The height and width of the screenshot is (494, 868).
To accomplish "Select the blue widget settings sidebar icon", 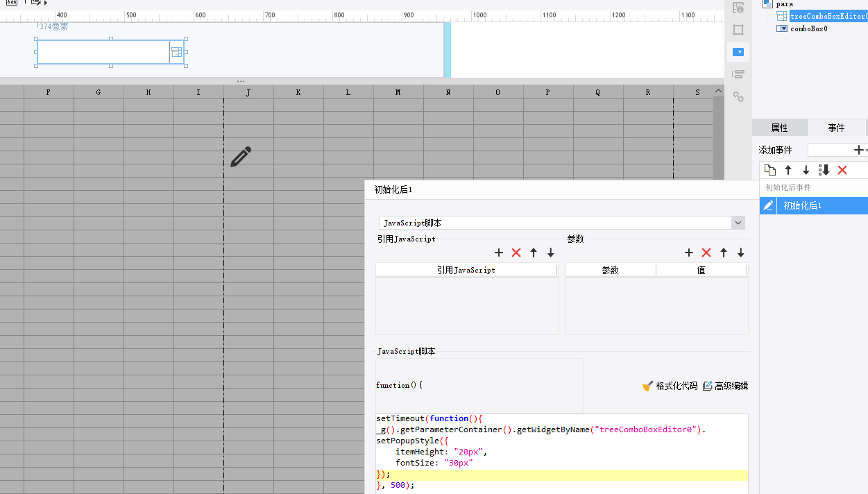I will tap(738, 52).
